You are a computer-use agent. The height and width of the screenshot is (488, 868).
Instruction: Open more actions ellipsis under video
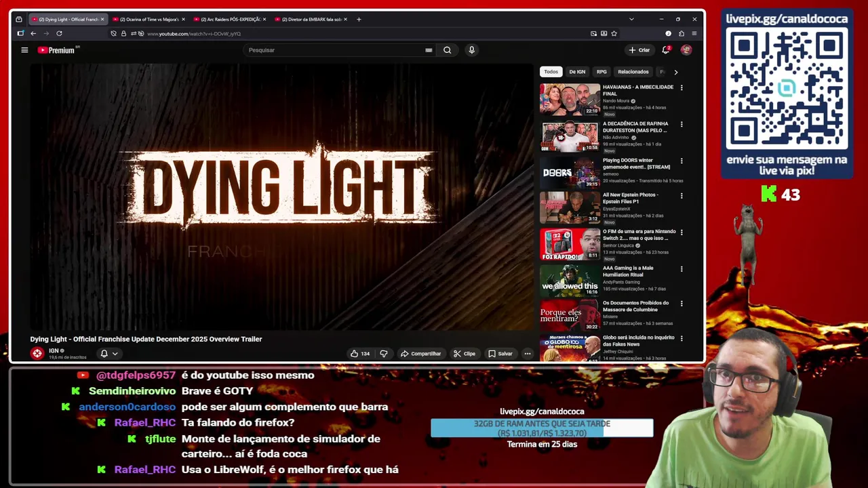point(527,353)
